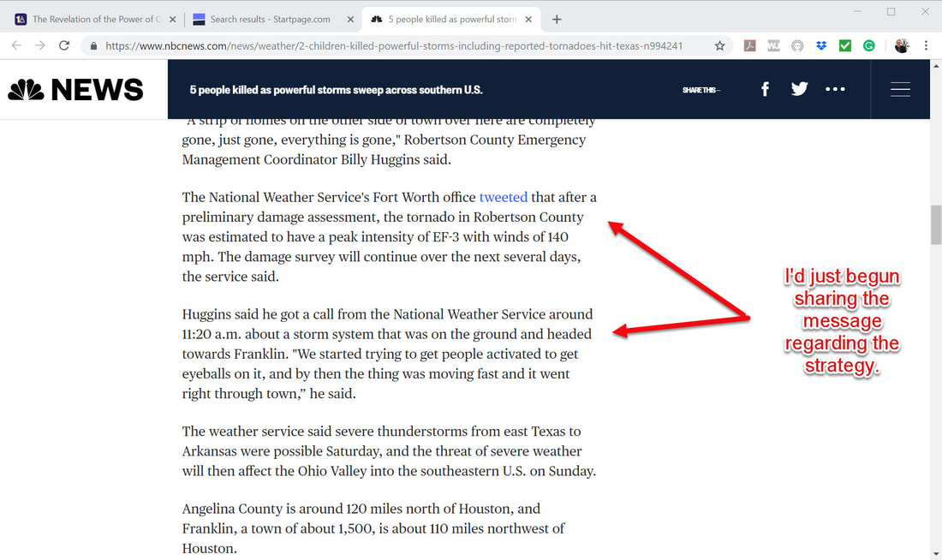The width and height of the screenshot is (942, 560).
Task: Bookmark this page with the star
Action: pyautogui.click(x=719, y=46)
